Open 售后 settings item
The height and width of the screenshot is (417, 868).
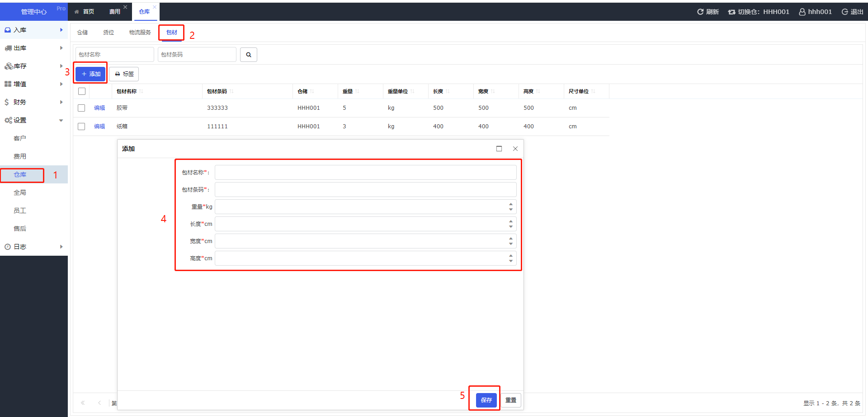click(34, 229)
